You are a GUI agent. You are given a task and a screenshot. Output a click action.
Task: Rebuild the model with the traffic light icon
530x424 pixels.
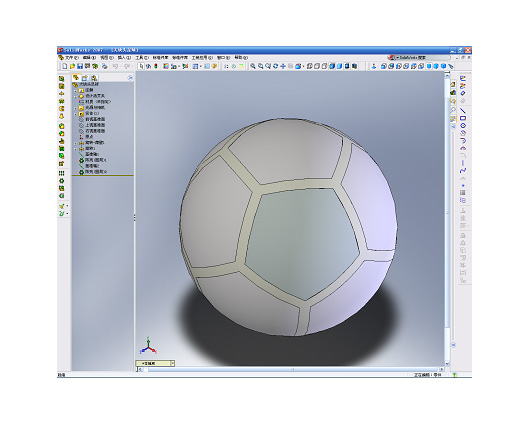click(x=156, y=67)
